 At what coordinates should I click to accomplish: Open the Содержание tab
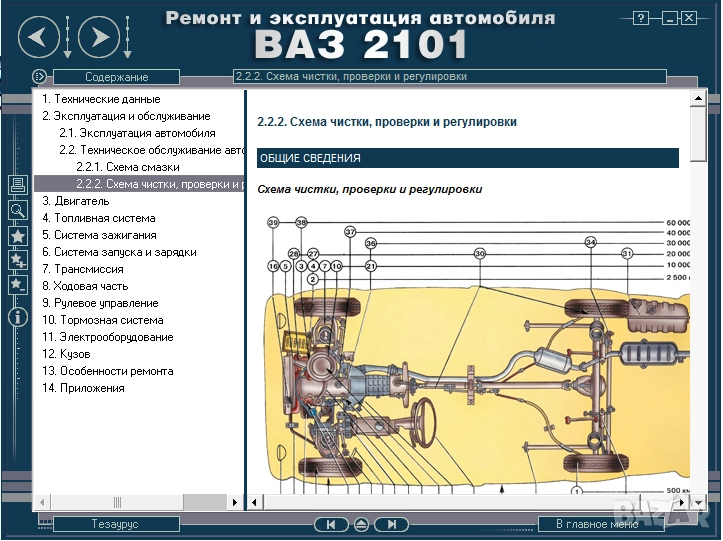click(116, 77)
